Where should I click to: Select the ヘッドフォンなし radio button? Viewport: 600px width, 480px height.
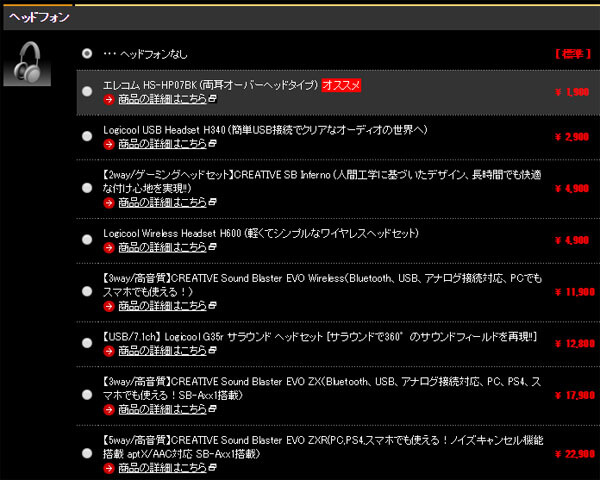click(x=87, y=53)
